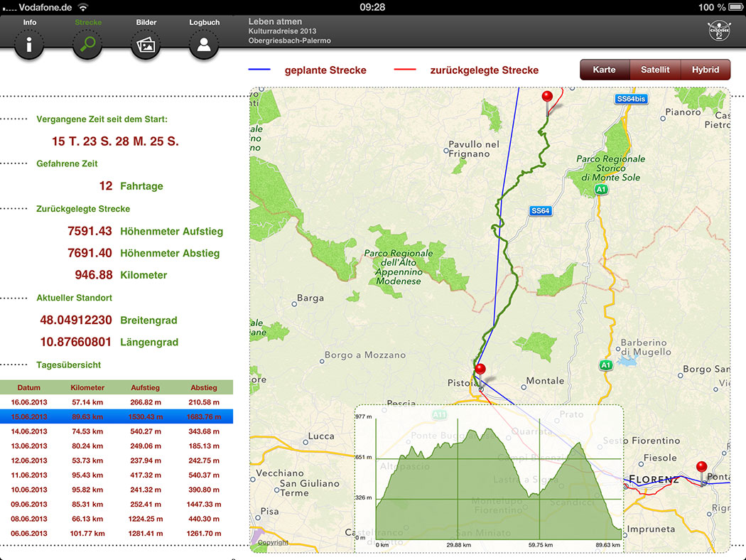Tap the elevation profile chart
The image size is (746, 560).
(x=489, y=479)
